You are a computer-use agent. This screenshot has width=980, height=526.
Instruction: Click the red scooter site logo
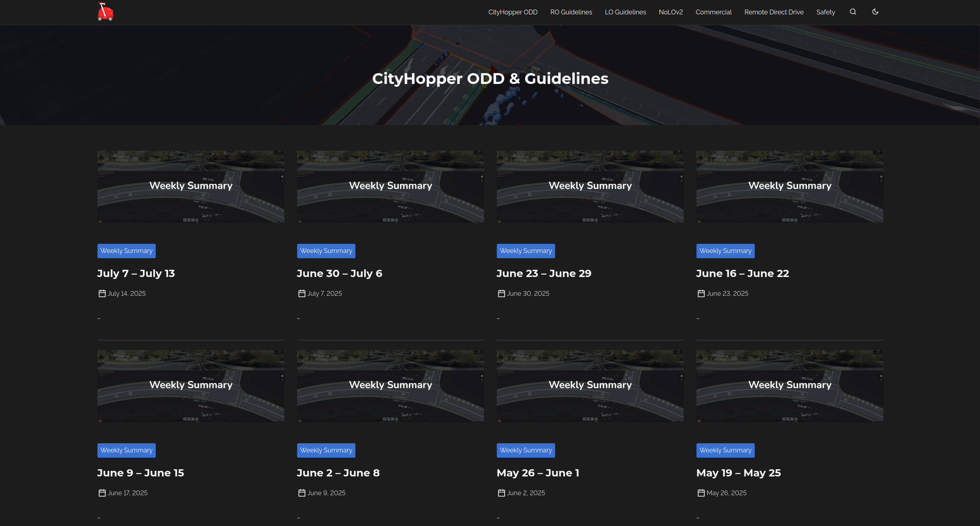click(105, 12)
